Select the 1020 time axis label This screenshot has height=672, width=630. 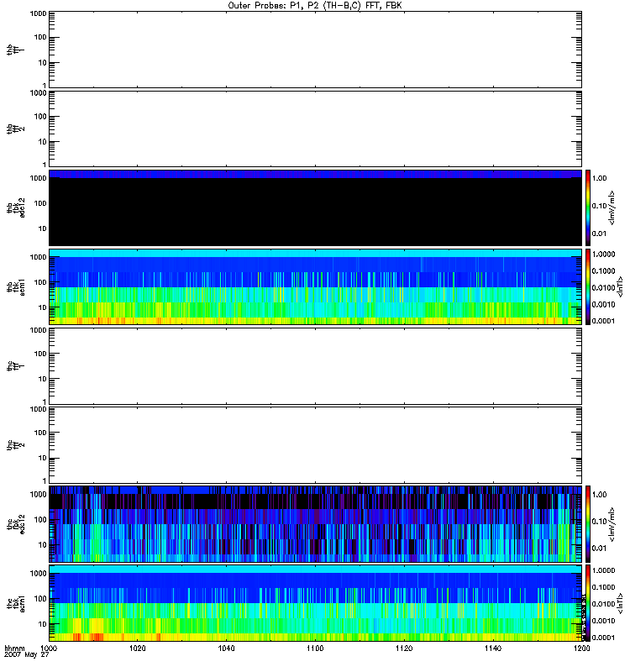coord(138,648)
